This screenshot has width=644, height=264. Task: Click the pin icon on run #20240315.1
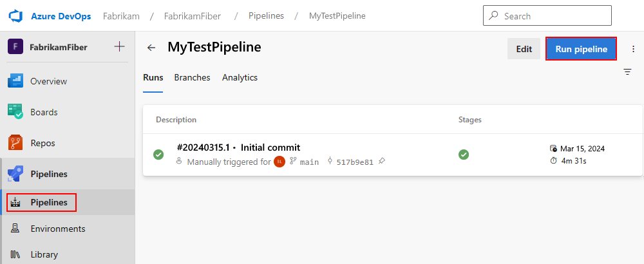382,162
